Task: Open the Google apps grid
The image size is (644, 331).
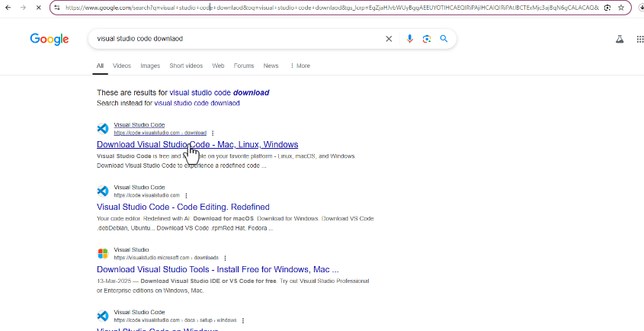Action: coord(640,39)
